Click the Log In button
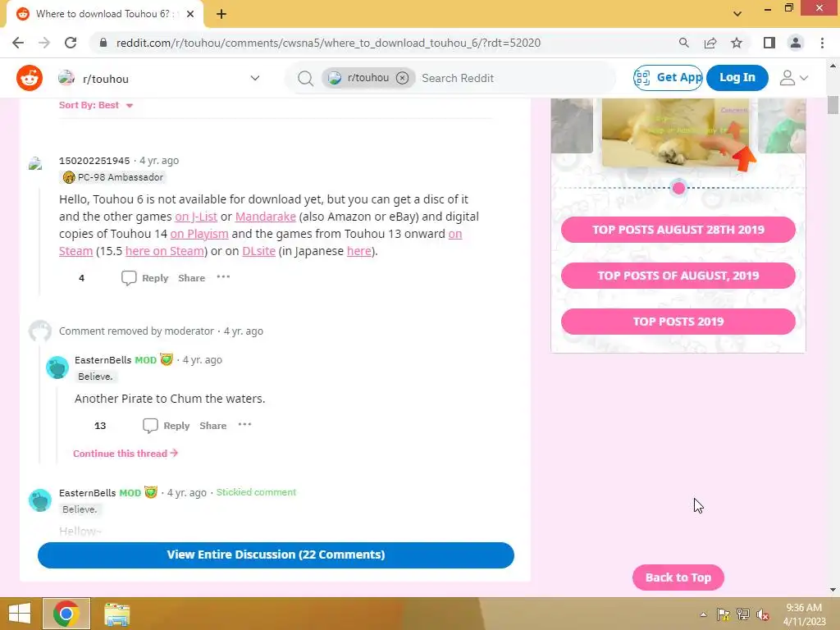Viewport: 840px width, 630px height. coord(737,78)
